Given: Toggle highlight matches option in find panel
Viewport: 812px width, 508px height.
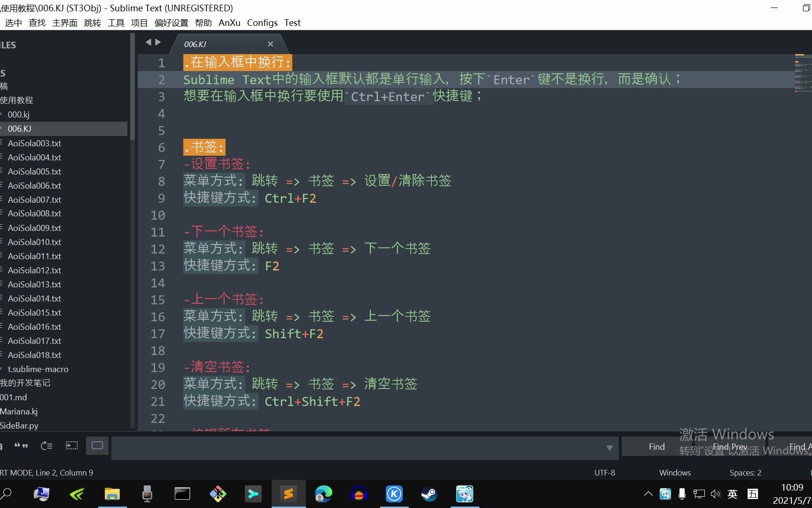Looking at the screenshot, I should pyautogui.click(x=97, y=445).
